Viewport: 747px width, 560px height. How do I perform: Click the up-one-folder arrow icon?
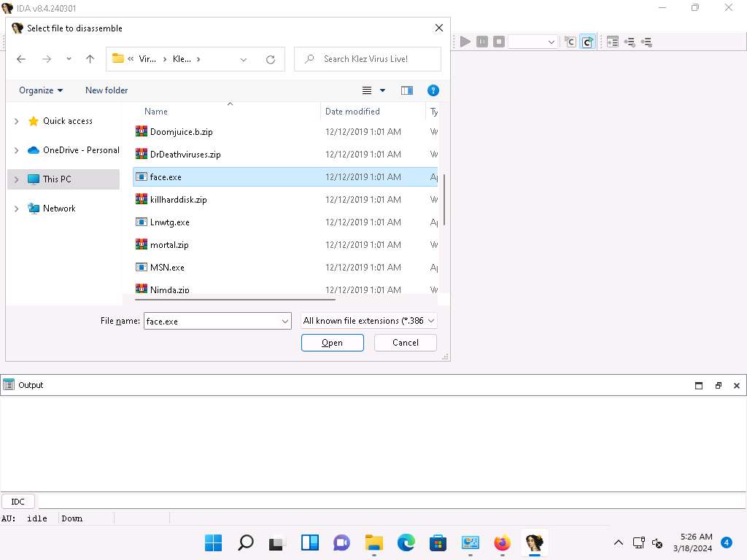coord(90,59)
